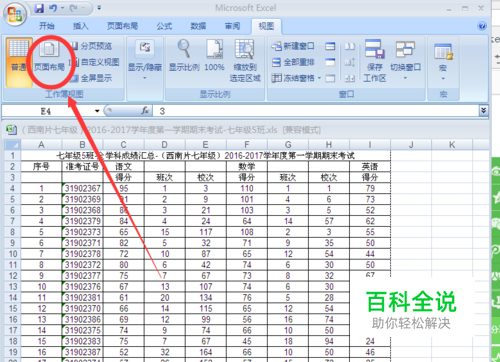Click title cell 七年级5班 成绩汇总
500x362 pixels.
[206, 156]
